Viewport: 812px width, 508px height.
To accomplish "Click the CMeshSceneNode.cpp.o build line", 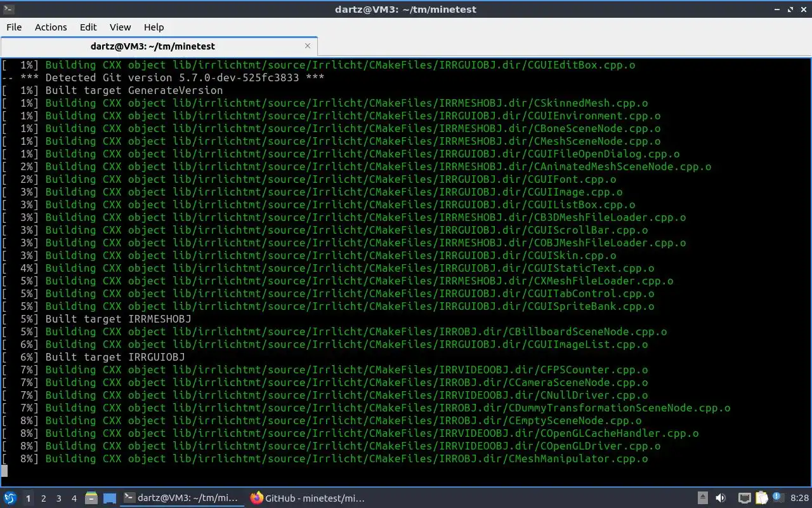I will [331, 141].
